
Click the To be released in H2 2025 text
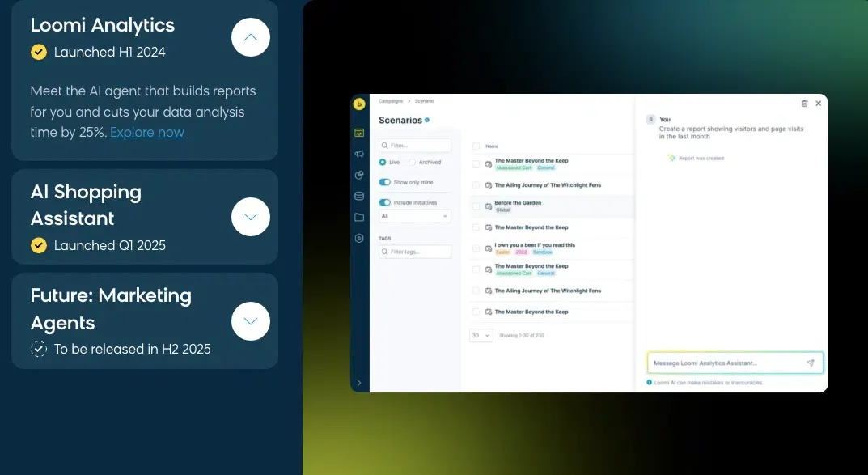(x=133, y=349)
